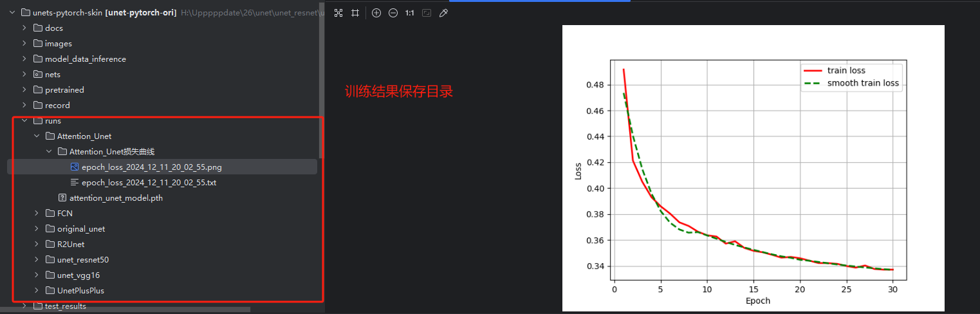Click the loss curve image preview

(x=753, y=168)
